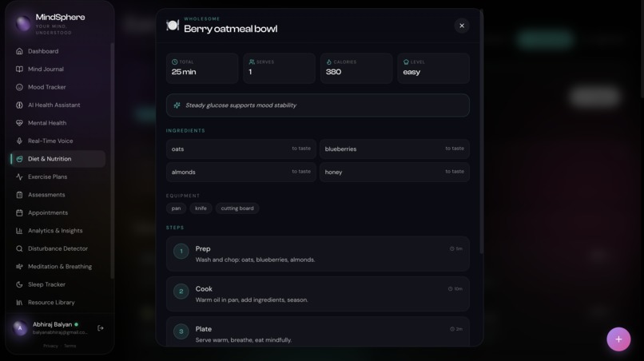Select the oats ingredient row
The image size is (644, 361).
[241, 149]
